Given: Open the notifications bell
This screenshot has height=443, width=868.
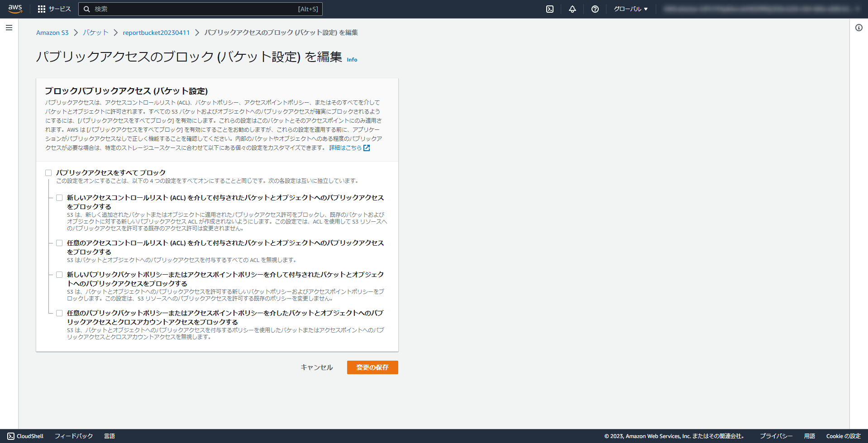Looking at the screenshot, I should click(x=572, y=9).
